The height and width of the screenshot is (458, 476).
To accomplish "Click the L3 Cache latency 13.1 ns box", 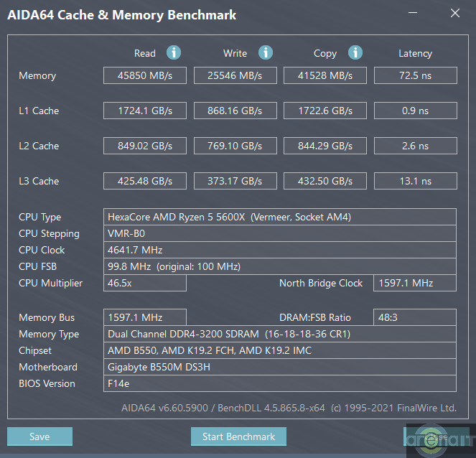I will [x=415, y=181].
